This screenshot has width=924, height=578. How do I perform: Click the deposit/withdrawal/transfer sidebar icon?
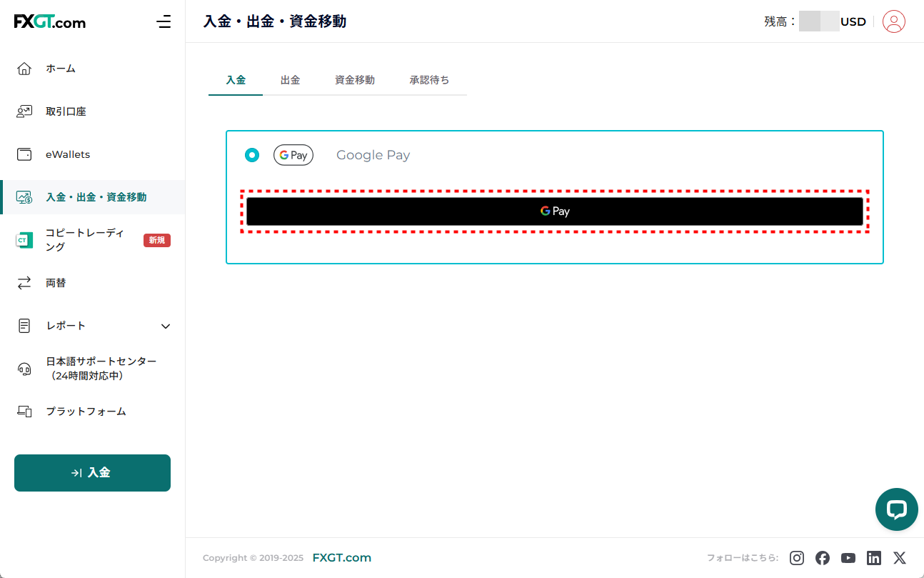click(24, 197)
